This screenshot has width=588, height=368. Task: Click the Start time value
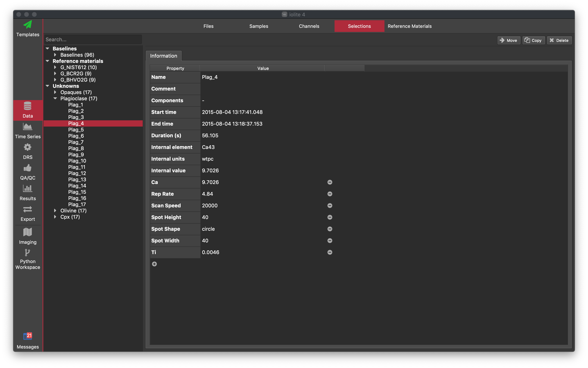[x=232, y=112]
